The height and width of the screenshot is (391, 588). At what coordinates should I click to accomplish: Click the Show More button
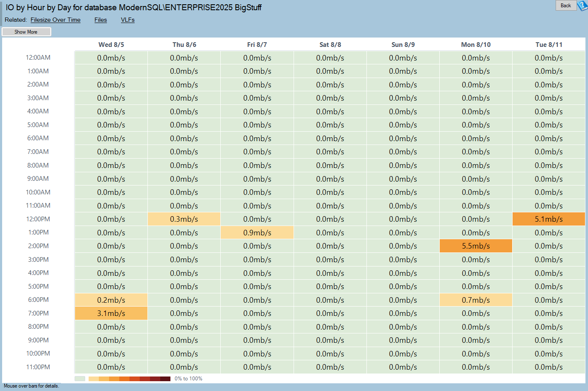26,32
